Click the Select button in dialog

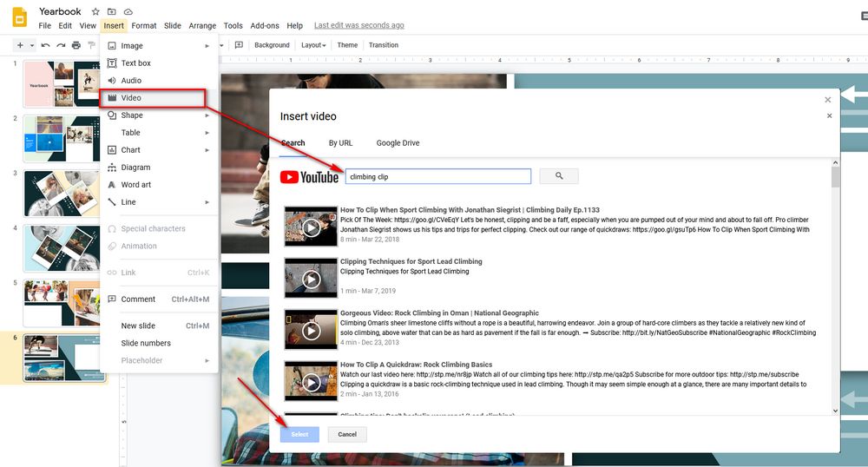299,434
